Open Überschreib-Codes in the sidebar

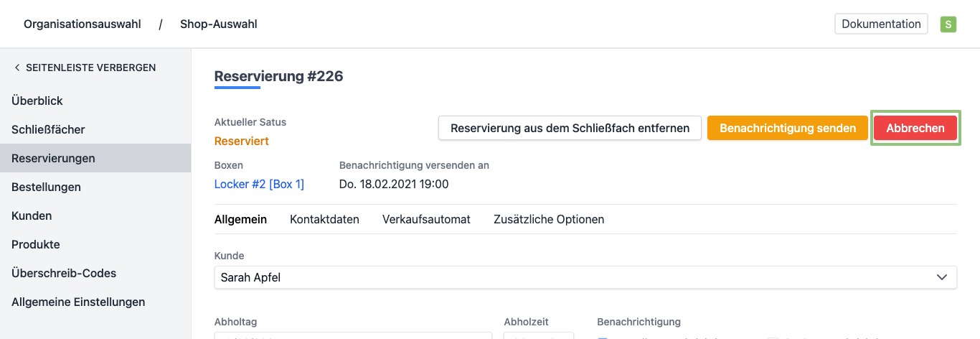[x=64, y=273]
